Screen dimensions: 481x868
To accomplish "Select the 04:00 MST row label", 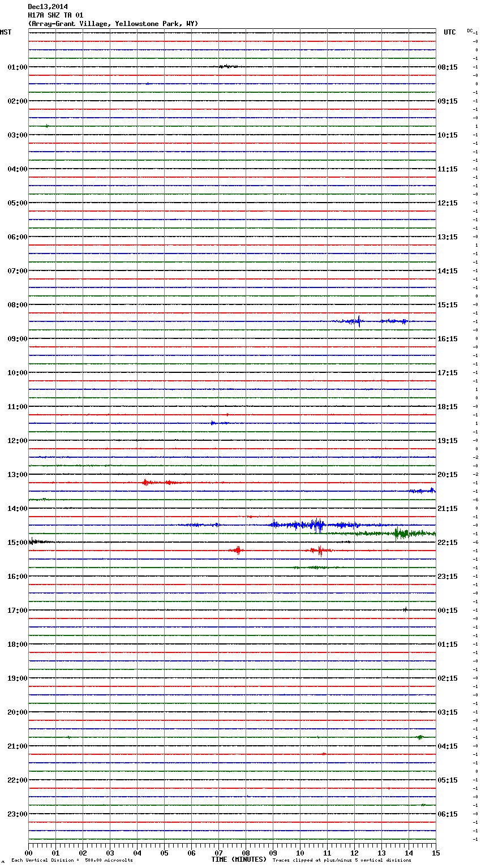I will [18, 169].
